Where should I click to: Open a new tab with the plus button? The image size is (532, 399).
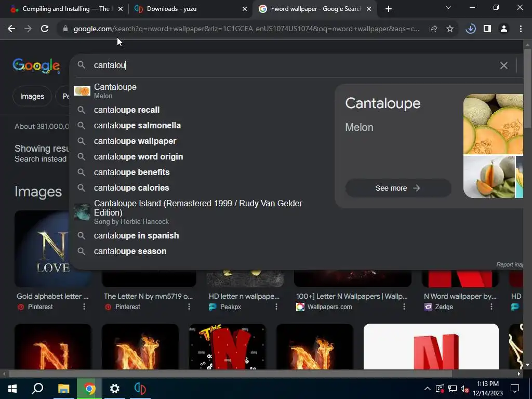389,9
